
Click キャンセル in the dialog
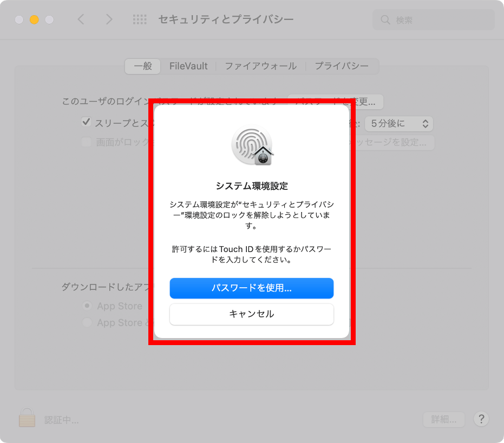click(x=252, y=314)
